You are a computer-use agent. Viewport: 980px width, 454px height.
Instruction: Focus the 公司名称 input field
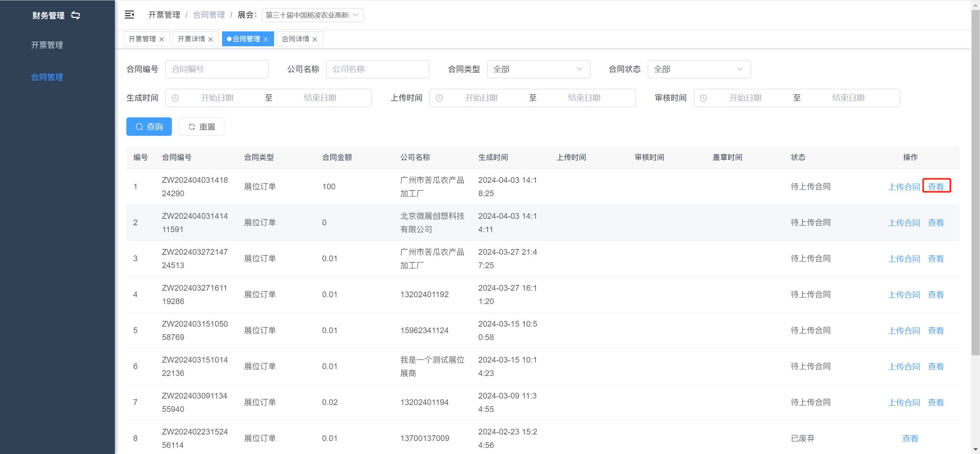[x=378, y=69]
